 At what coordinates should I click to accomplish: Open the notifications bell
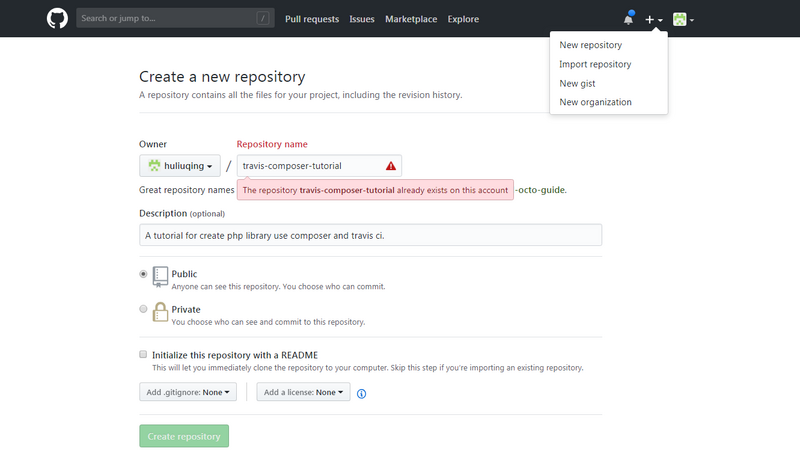pyautogui.click(x=629, y=19)
